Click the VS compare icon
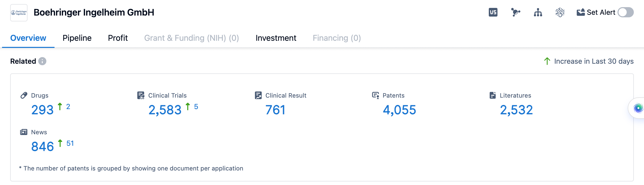 coord(493,12)
